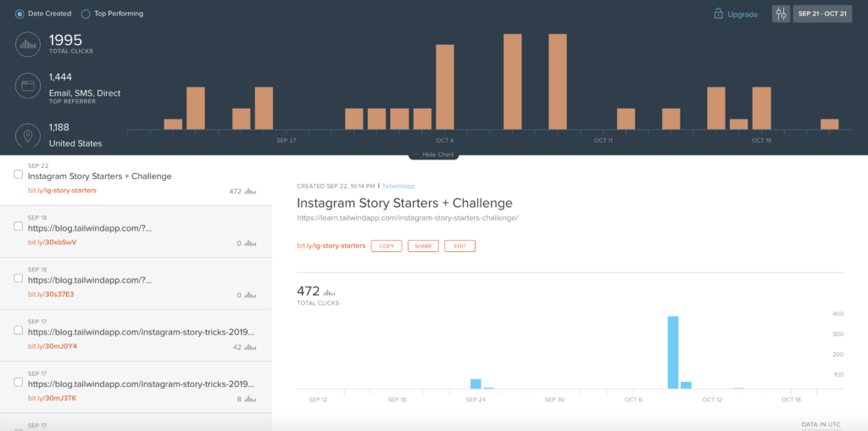Click the filter sliders icon
Screen dimensions: 868x431
782,14
